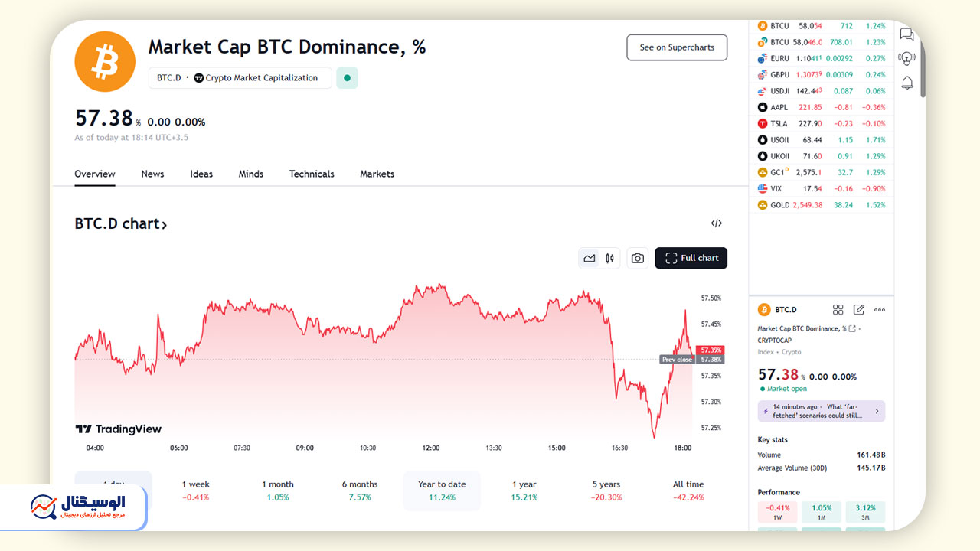
Task: Click See on Supercharts button
Action: [677, 47]
